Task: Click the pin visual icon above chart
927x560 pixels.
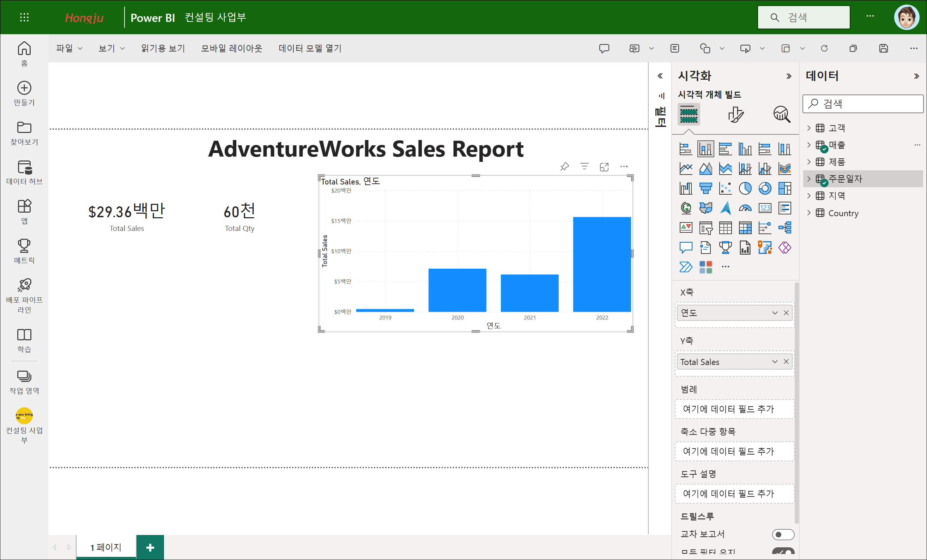Action: coord(564,166)
